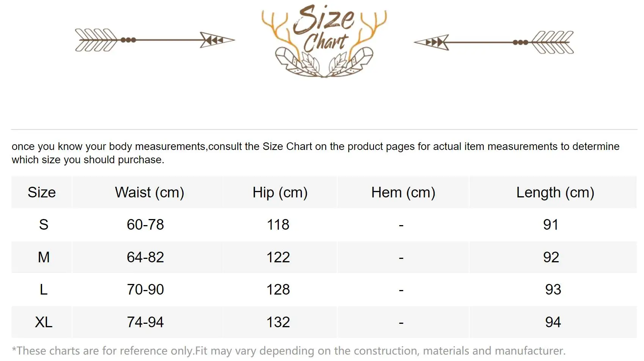Click the Length (cm) column header
The image size is (644, 361).
coord(555,192)
